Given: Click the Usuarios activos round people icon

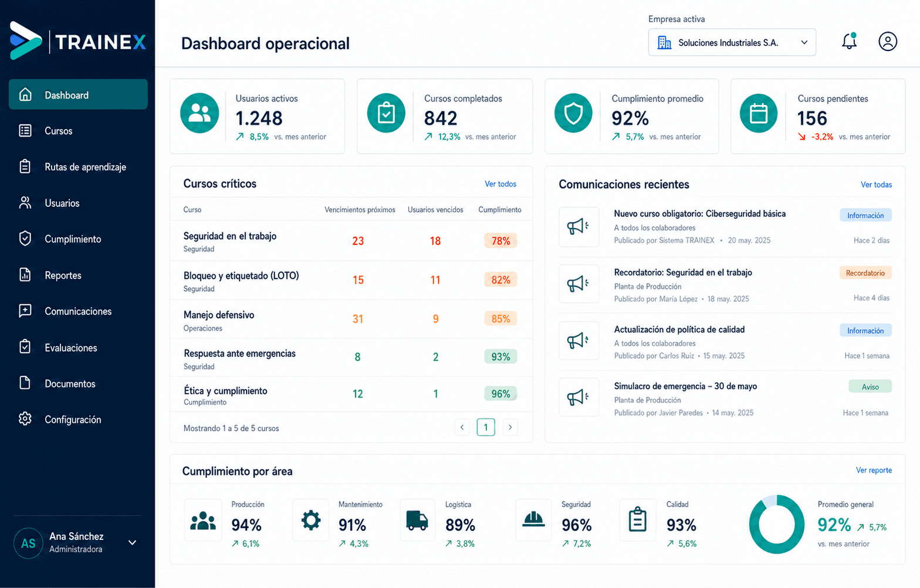Looking at the screenshot, I should tap(199, 113).
